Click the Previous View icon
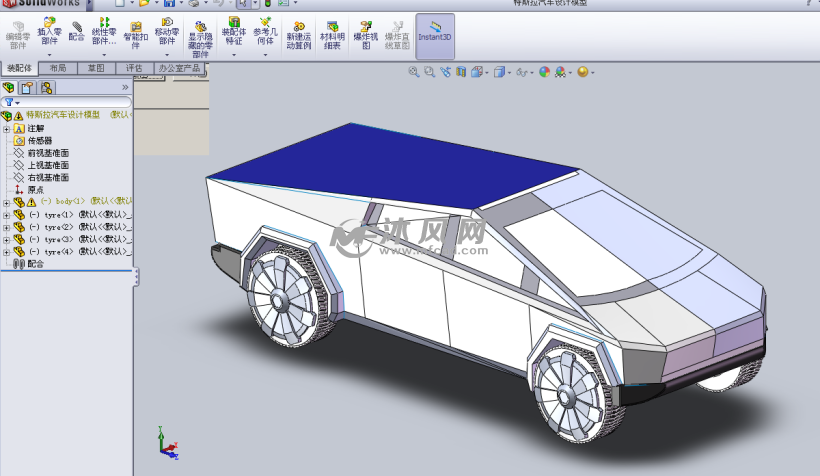Viewport: 820px width, 476px height. (445, 72)
